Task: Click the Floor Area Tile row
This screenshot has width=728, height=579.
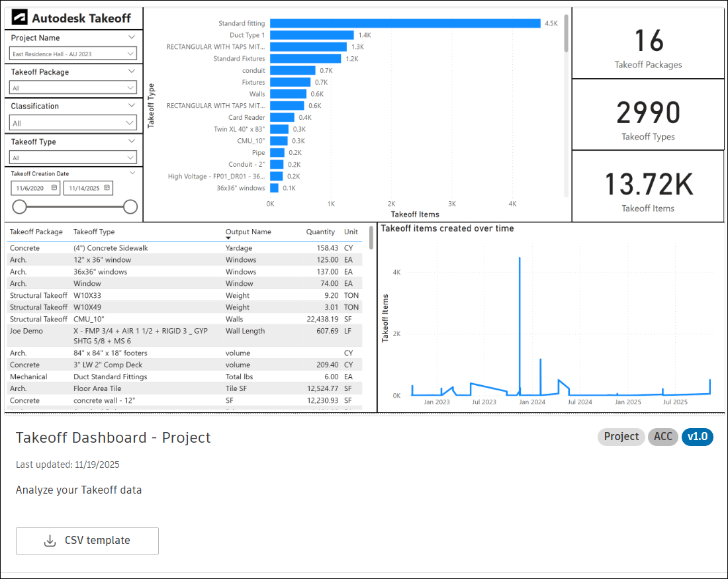Action: coord(185,388)
